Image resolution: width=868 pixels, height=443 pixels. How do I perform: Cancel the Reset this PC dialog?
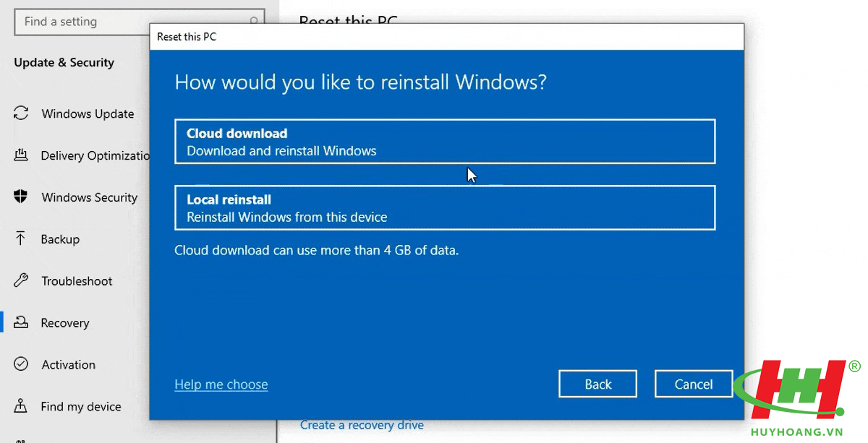pos(694,384)
